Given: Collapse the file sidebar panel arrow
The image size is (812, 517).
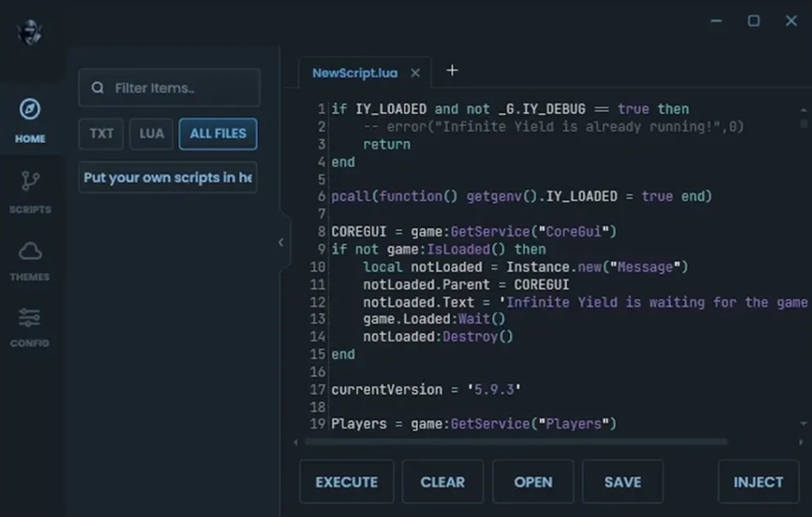Looking at the screenshot, I should click(x=280, y=242).
